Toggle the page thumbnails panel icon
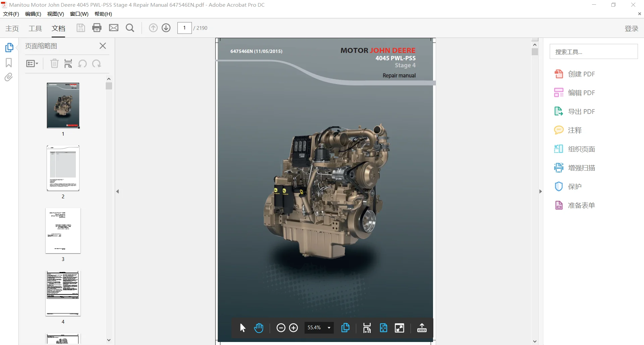 [x=9, y=48]
